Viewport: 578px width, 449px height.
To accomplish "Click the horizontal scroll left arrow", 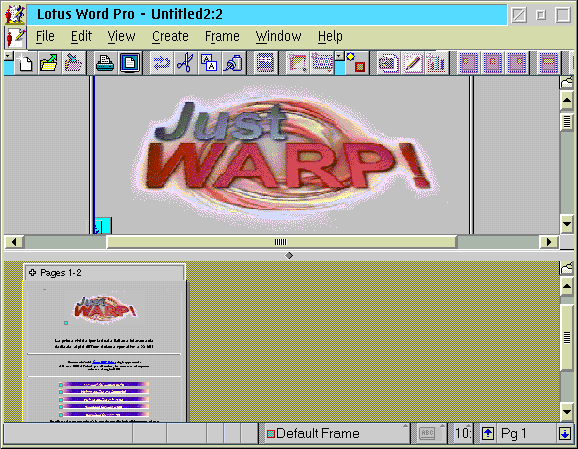I will coord(14,242).
